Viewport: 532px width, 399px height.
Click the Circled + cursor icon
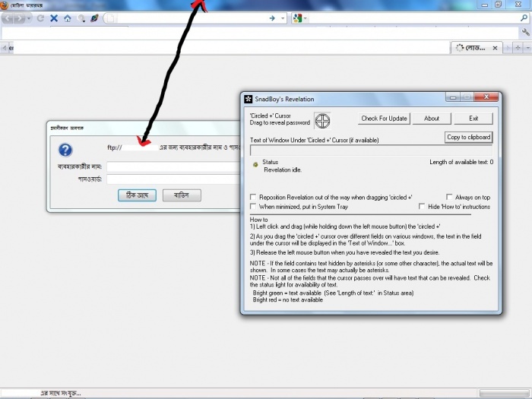coord(322,120)
